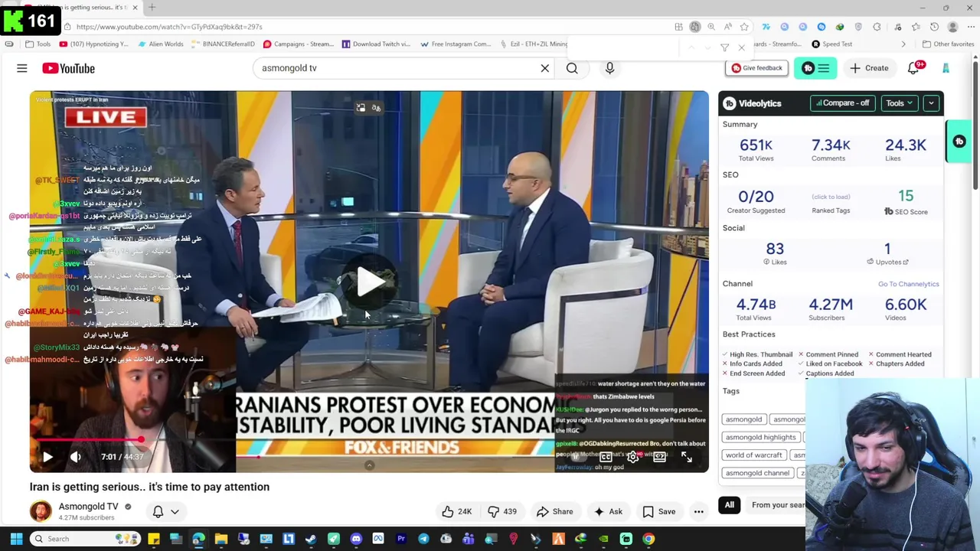Click the large center play overlay
This screenshot has height=551, width=980.
[370, 282]
